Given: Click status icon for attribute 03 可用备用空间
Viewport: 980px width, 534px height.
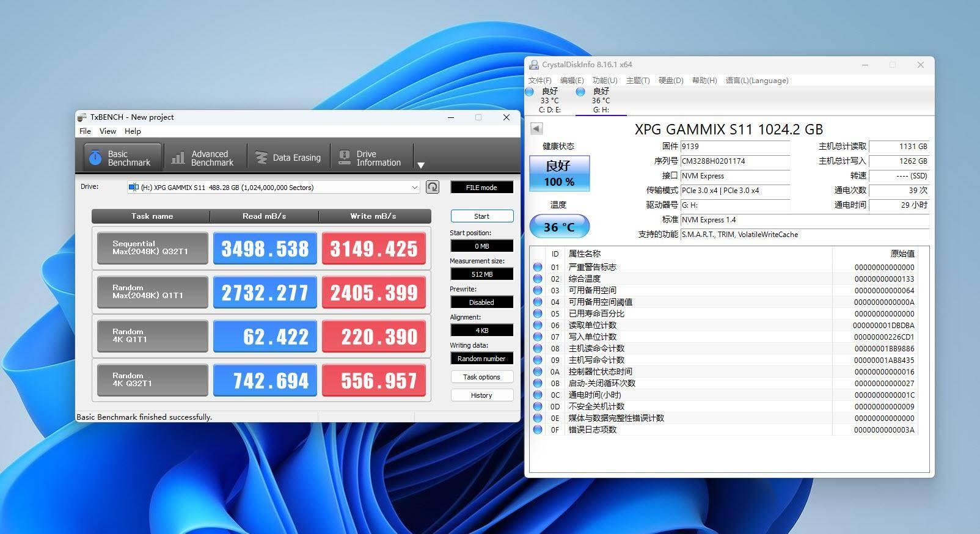Looking at the screenshot, I should [x=538, y=290].
